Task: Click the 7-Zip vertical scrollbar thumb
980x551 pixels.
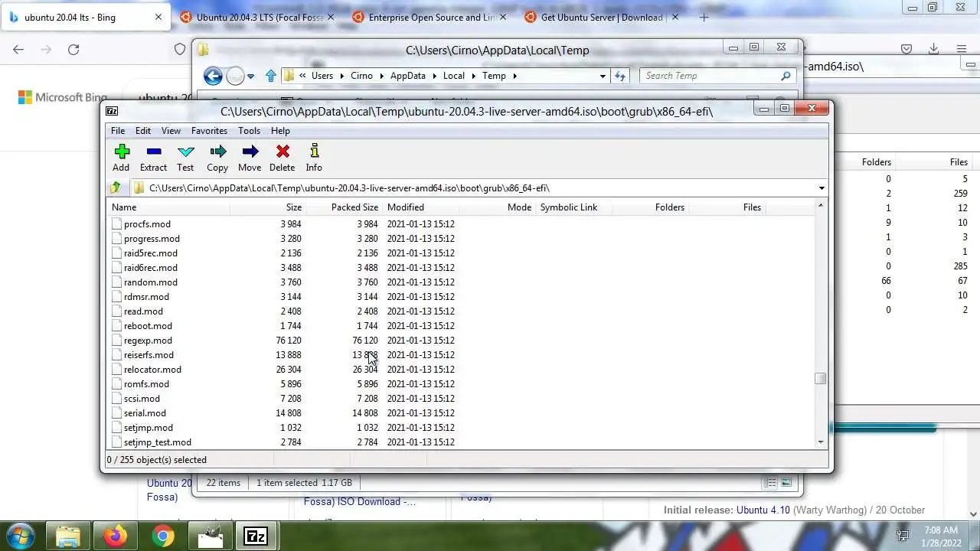Action: (x=821, y=379)
